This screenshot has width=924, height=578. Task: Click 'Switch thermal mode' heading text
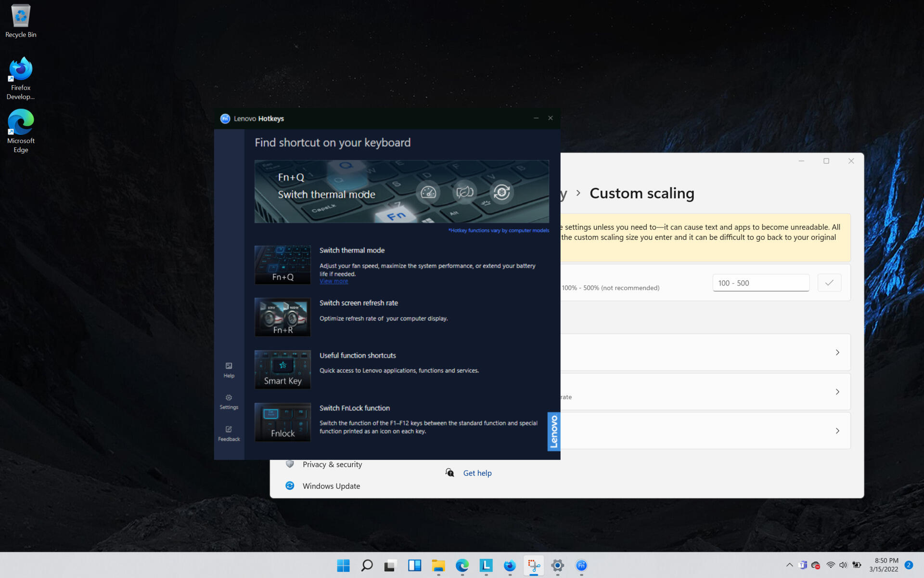[x=352, y=250]
